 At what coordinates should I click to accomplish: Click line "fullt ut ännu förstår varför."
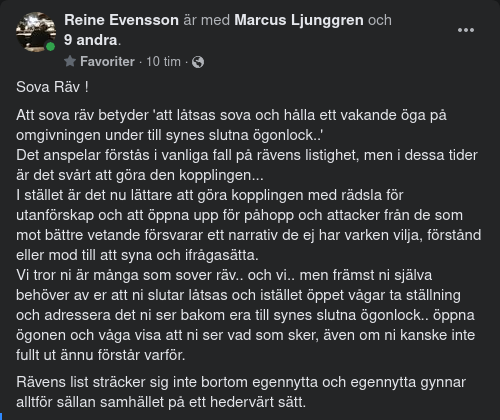(100, 355)
